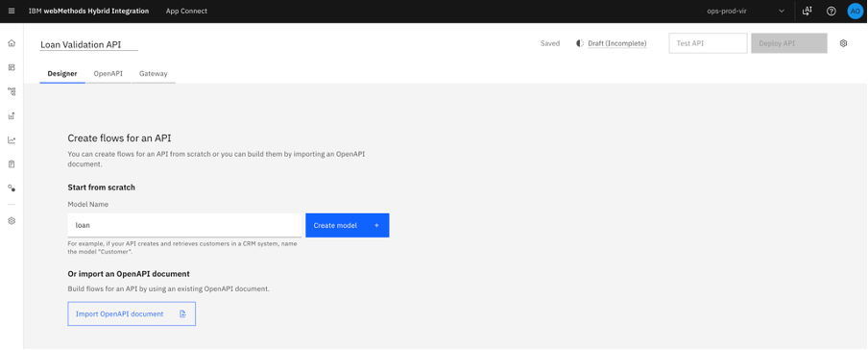Click IBM webMethods Hybrid Integration title
This screenshot has width=868, height=350.
click(88, 12)
